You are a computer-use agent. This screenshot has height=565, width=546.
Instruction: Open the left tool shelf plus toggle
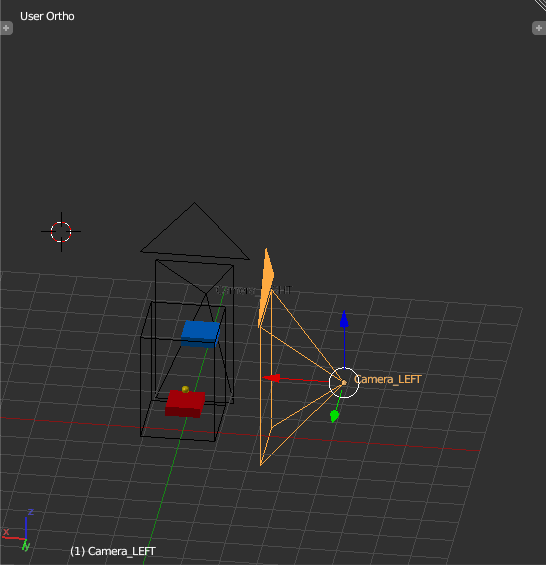tap(6, 28)
